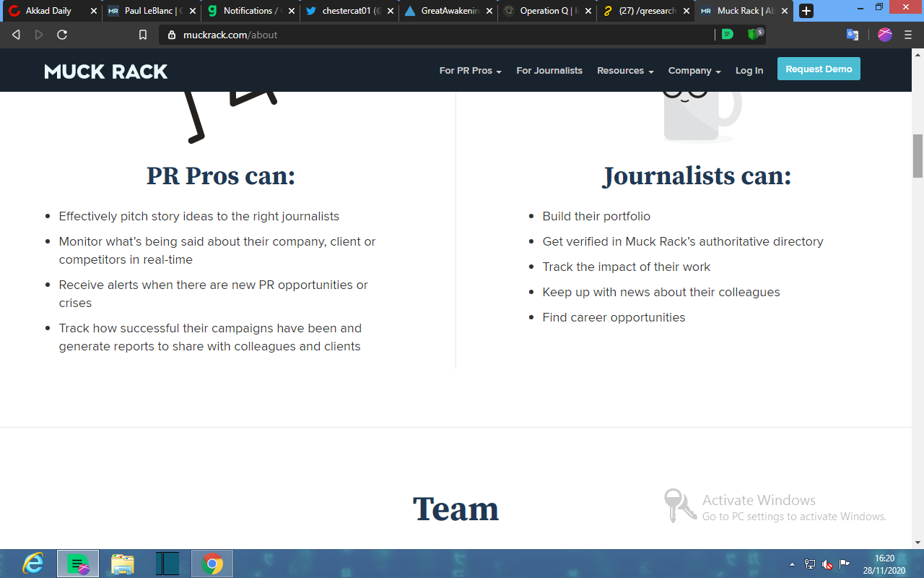
Task: Open File Explorer from the taskbar
Action: coord(123,564)
